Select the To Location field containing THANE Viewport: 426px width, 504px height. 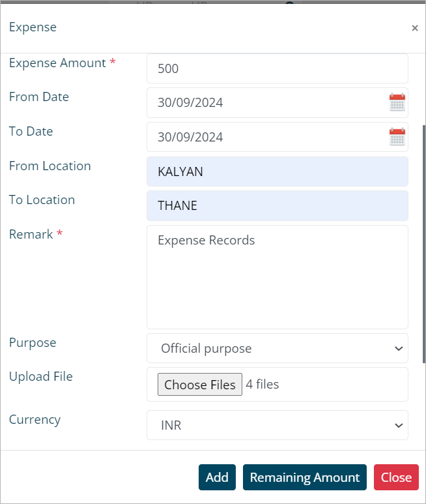[x=277, y=205]
